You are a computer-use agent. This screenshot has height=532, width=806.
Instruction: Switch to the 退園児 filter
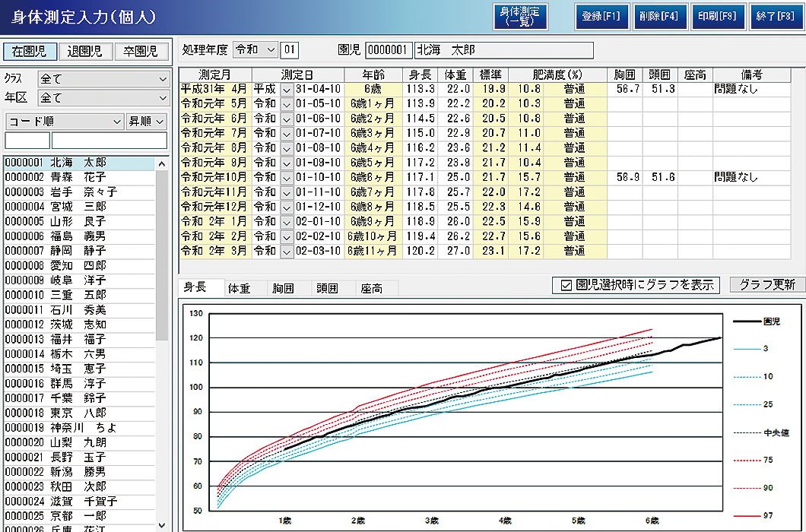tap(84, 52)
